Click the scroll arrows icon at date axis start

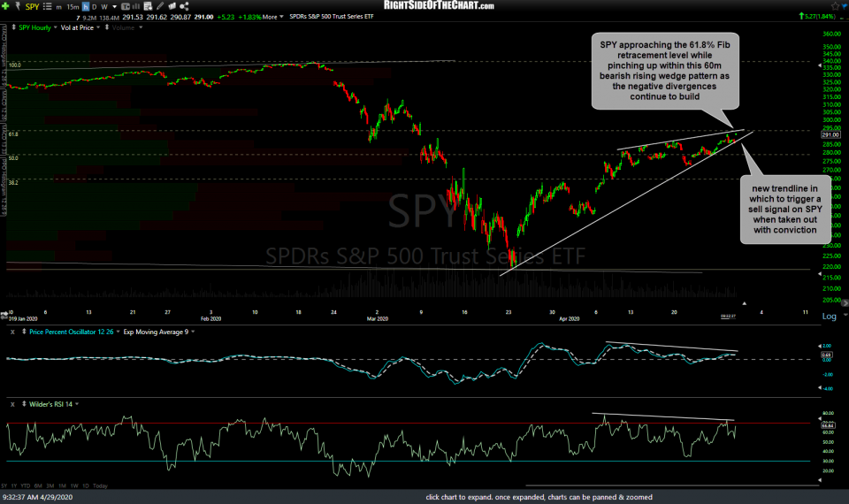coord(4,314)
